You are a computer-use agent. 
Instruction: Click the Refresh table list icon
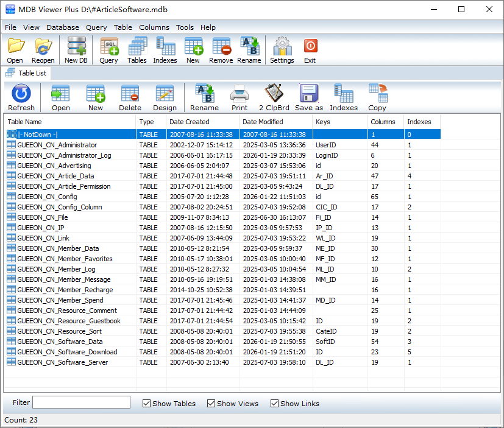coord(21,97)
